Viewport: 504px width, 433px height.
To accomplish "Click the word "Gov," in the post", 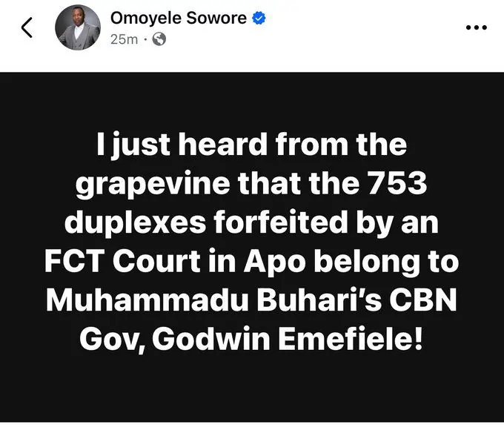I will [112, 340].
